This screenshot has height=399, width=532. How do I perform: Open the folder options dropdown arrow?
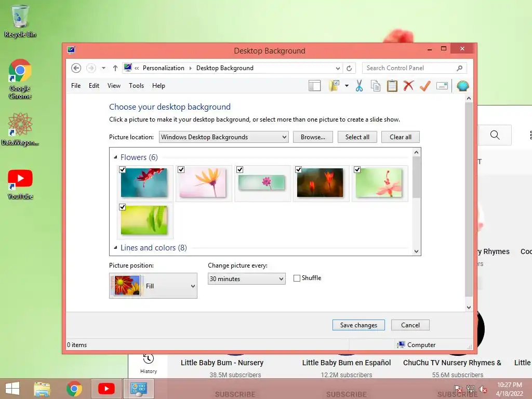tap(347, 86)
